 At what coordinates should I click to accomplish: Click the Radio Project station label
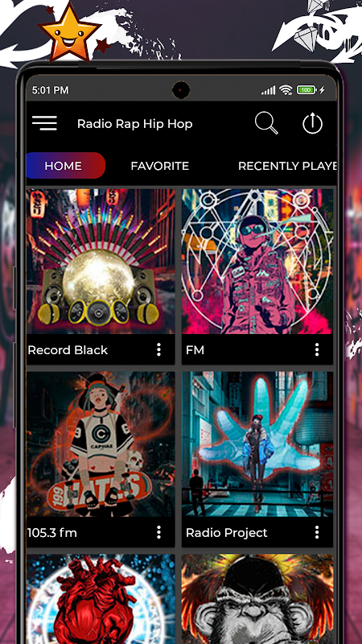pos(227,533)
